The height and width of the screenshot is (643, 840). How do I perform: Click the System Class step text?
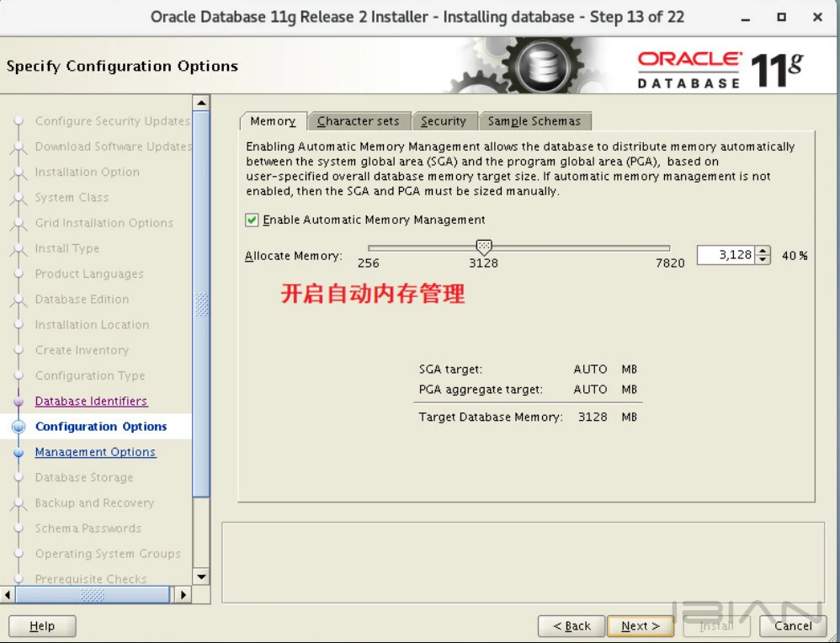point(72,197)
